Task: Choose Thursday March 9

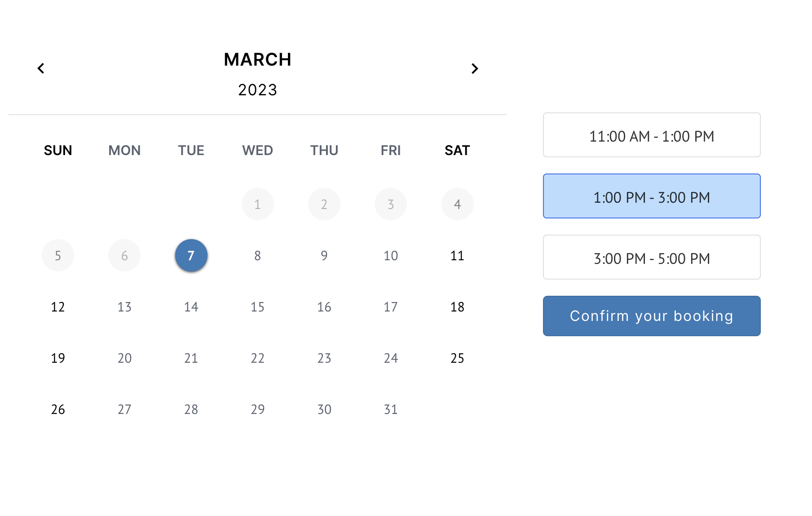Action: 324,256
